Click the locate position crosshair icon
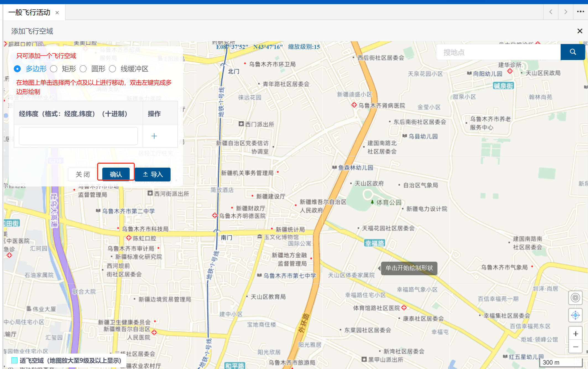This screenshot has height=369, width=588. click(x=575, y=315)
